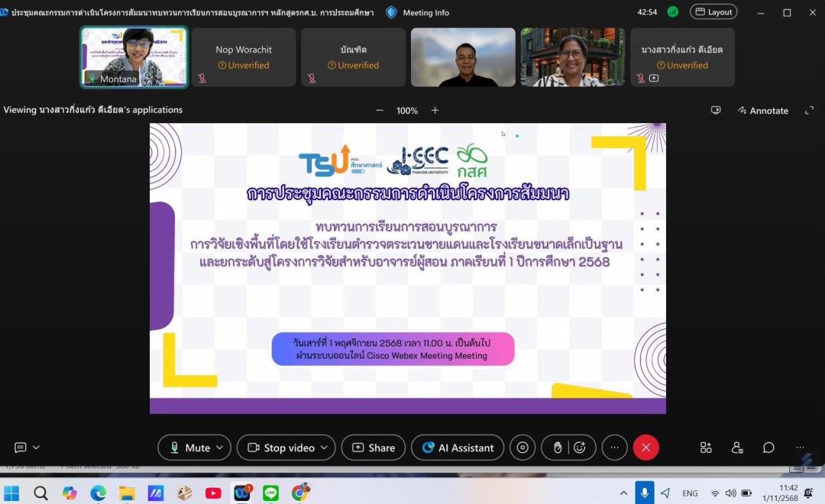Zoom in the shared content with plus

pyautogui.click(x=435, y=110)
